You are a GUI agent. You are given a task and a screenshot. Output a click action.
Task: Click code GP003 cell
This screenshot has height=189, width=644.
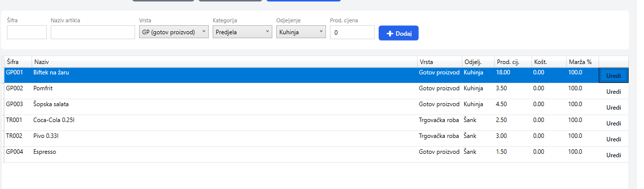(14, 104)
